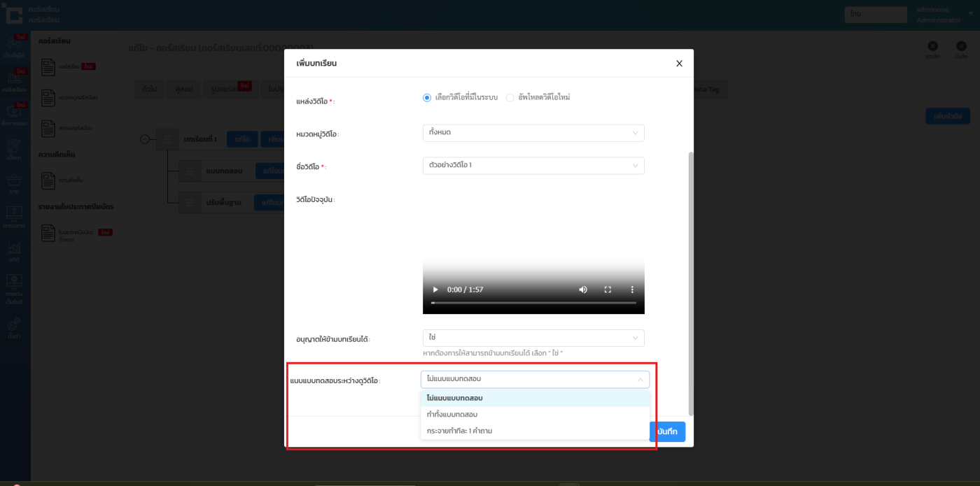
Task: Select the เลือกวิดีโอที่มีในระบบ radio option
Action: tap(427, 98)
